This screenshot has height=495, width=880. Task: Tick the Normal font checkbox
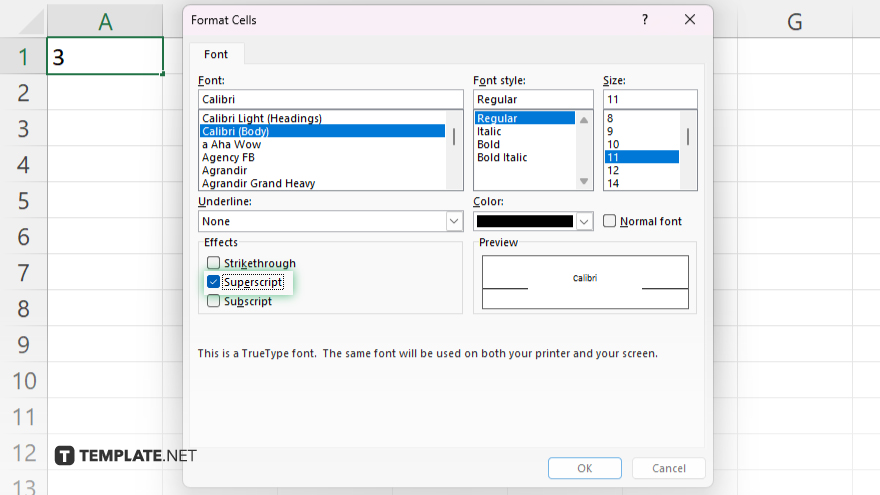(610, 221)
